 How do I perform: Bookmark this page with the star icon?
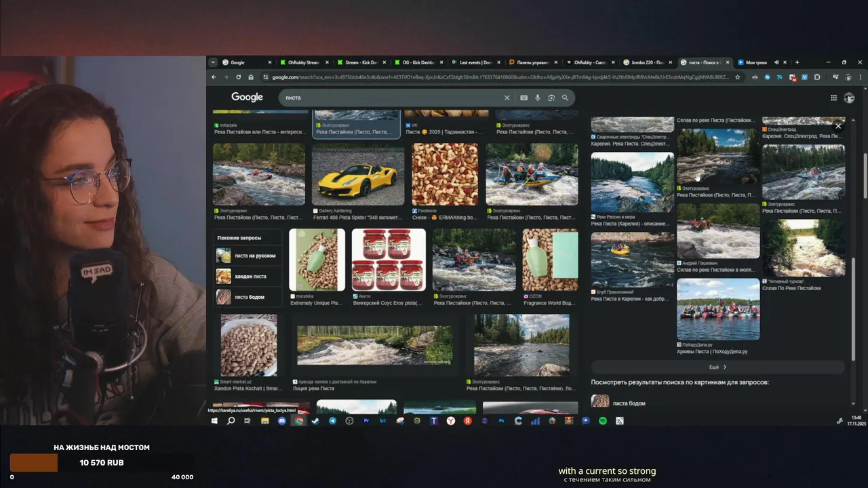click(x=738, y=77)
